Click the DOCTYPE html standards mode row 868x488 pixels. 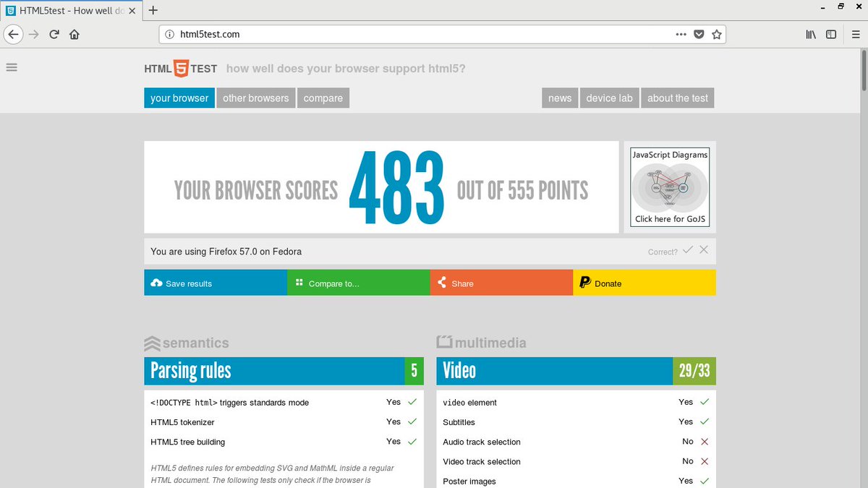[x=284, y=402]
